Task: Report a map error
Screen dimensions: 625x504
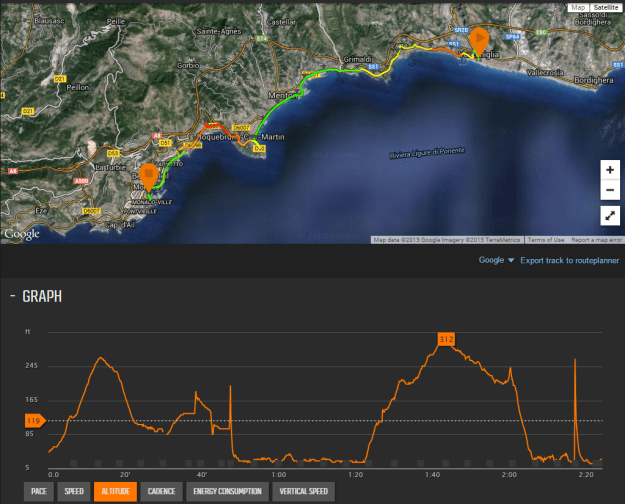Action: click(596, 240)
